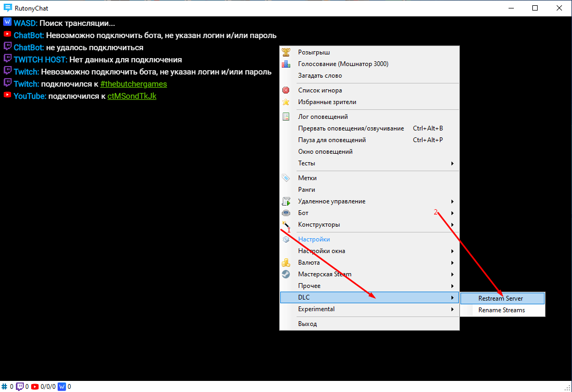This screenshot has width=572, height=392.
Task: Click the YouTube icon beside 'YouTube: подключился'
Action: pos(7,95)
